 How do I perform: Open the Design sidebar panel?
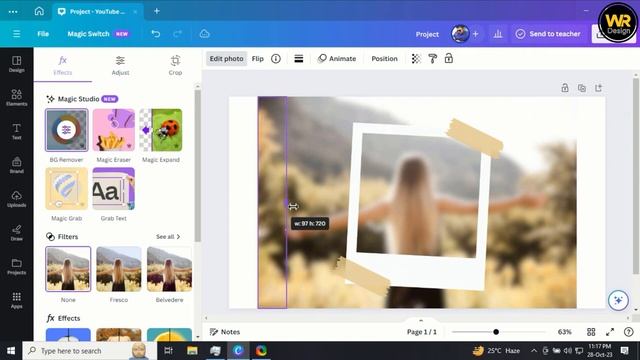click(16, 64)
